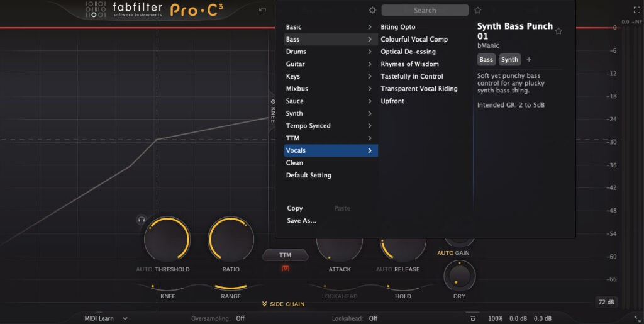Click the Synth tag
The height and width of the screenshot is (324, 644).
point(509,60)
